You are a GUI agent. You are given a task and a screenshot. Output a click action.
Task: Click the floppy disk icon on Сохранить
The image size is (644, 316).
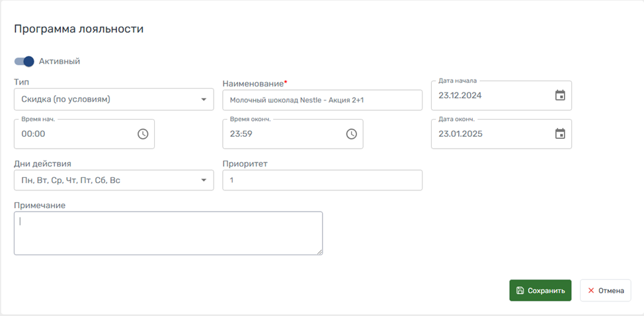520,291
